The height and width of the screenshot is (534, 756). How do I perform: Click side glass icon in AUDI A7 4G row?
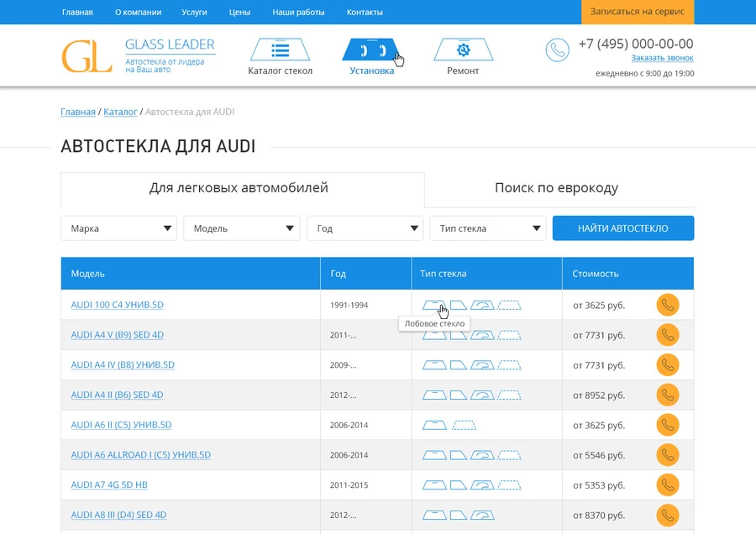click(458, 484)
